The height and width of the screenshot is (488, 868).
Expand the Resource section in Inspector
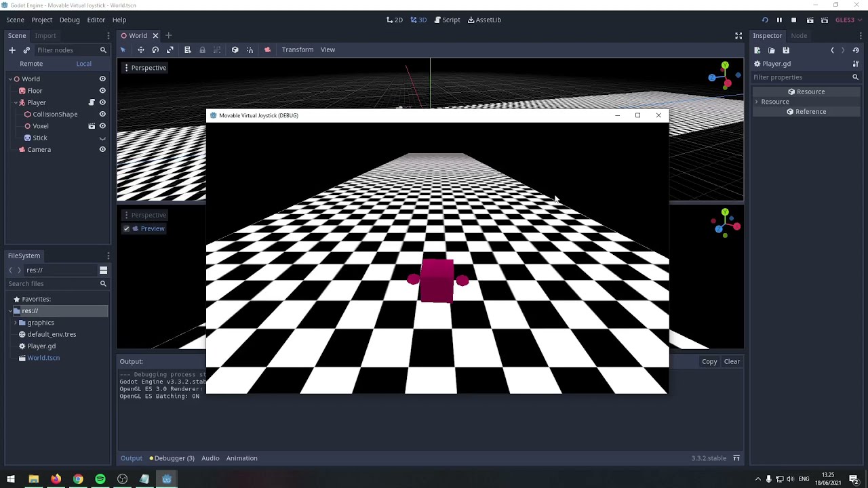(x=757, y=102)
